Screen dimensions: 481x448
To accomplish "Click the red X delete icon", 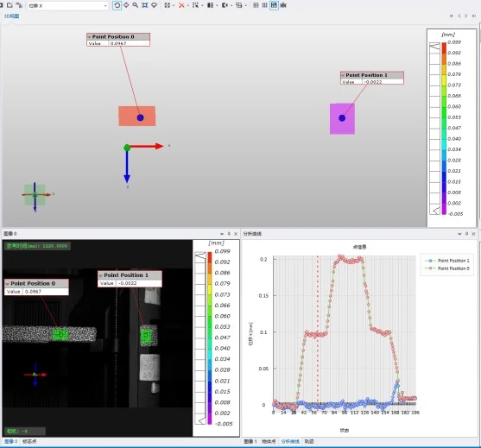I will point(181,5).
